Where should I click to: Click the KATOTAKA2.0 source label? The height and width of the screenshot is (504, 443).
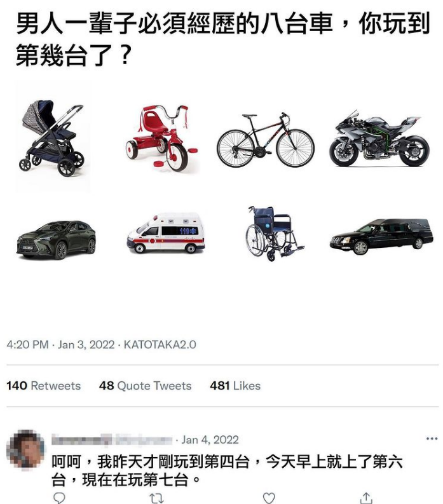(x=160, y=344)
